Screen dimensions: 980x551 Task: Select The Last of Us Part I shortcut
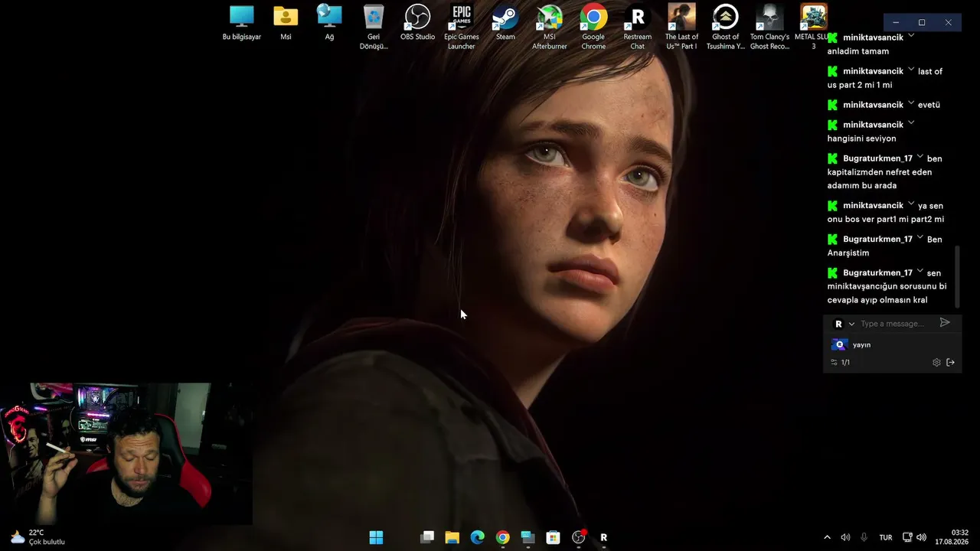coord(681,28)
